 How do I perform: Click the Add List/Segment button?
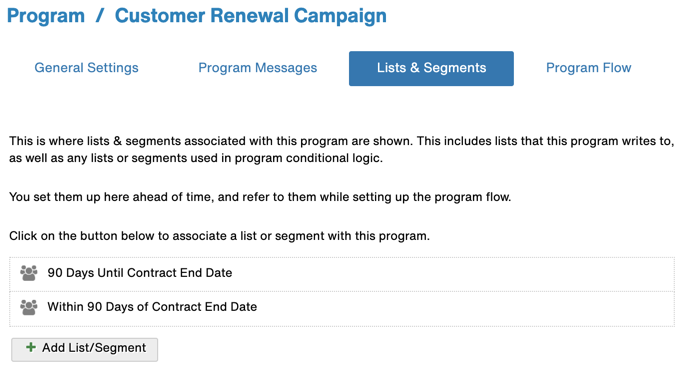tap(84, 349)
